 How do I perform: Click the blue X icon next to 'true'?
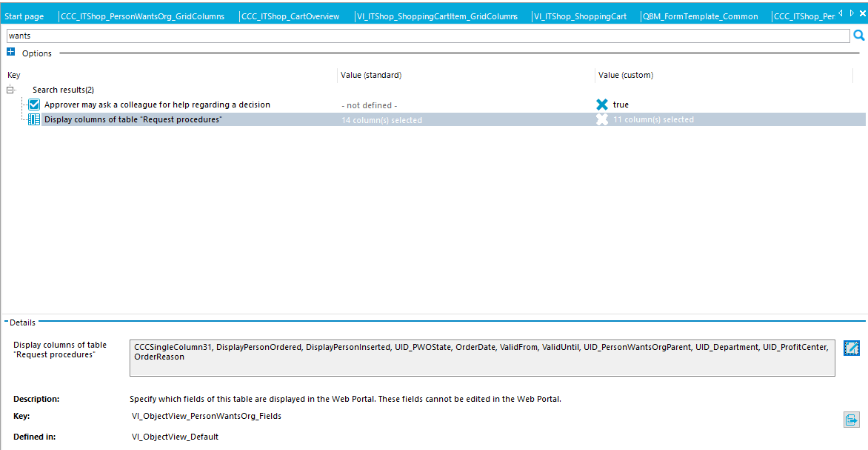[603, 105]
